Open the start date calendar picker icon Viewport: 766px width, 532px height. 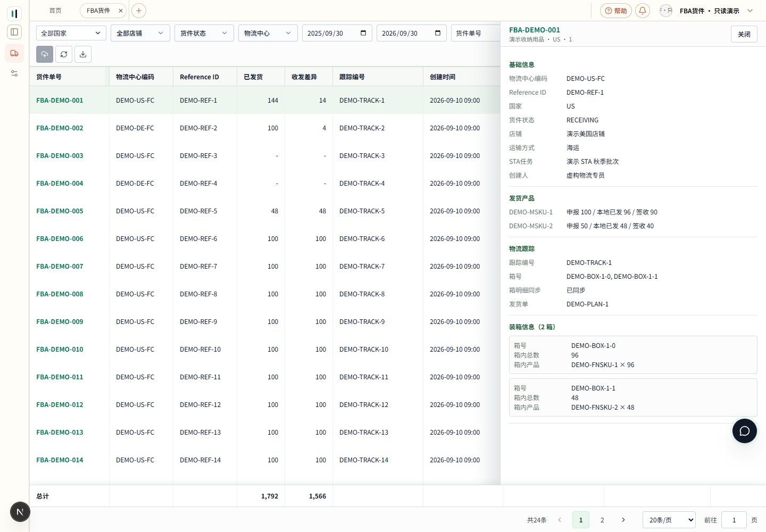pos(363,33)
